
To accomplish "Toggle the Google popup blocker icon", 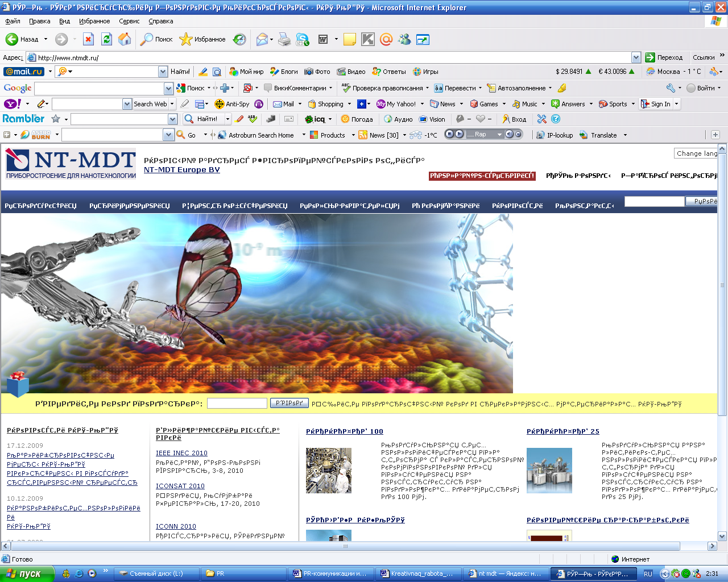I will [x=247, y=88].
